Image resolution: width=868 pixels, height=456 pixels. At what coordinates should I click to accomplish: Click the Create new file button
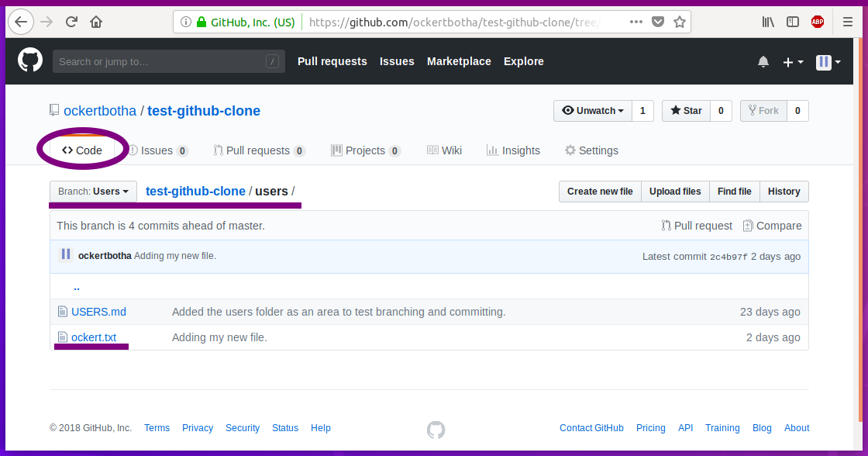(x=600, y=192)
